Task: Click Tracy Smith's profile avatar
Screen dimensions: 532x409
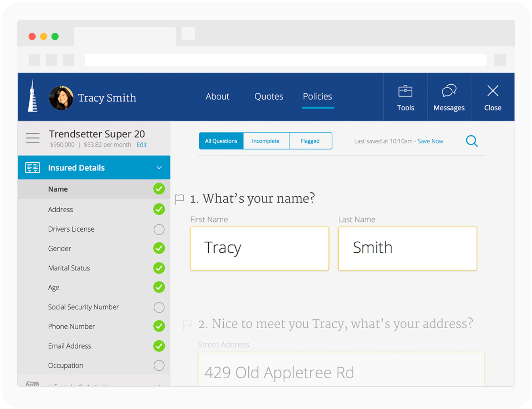Action: click(61, 98)
